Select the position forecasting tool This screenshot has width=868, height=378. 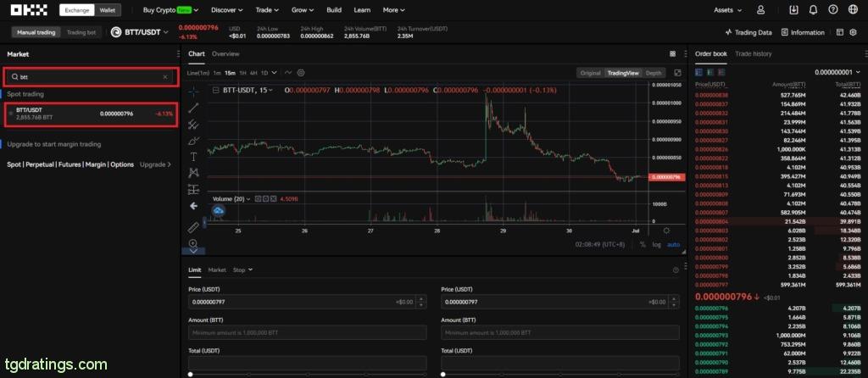point(193,189)
